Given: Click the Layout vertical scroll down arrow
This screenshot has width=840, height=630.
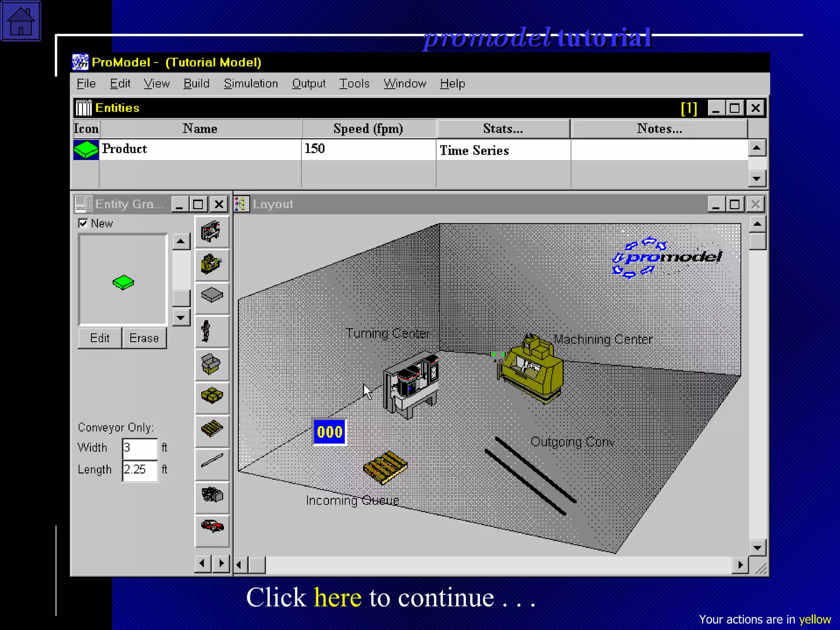Looking at the screenshot, I should [x=758, y=548].
